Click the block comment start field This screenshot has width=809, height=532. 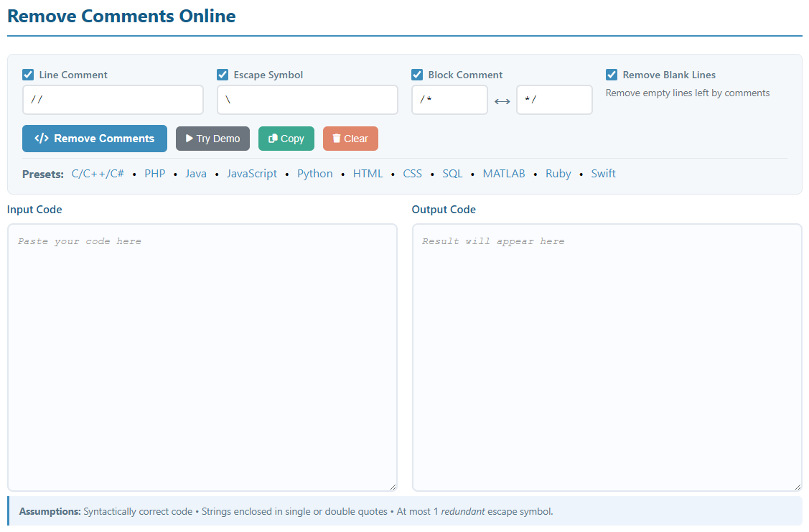tap(449, 100)
